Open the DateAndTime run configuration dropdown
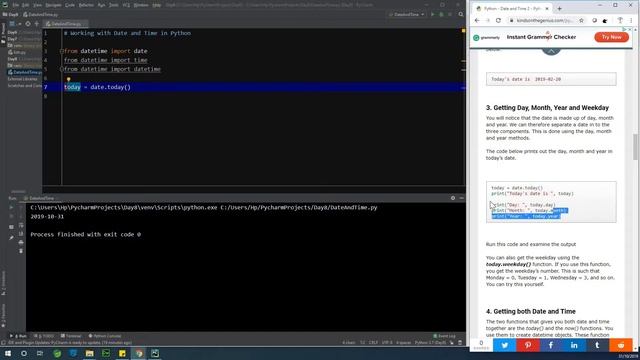Viewport: 640px width, 360px height. click(x=407, y=14)
